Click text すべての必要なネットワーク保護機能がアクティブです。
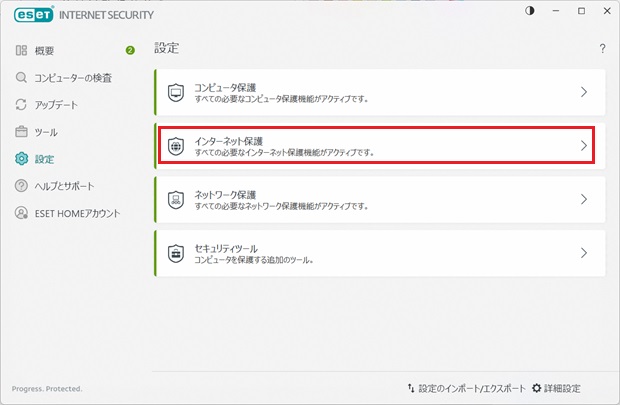 pos(281,206)
